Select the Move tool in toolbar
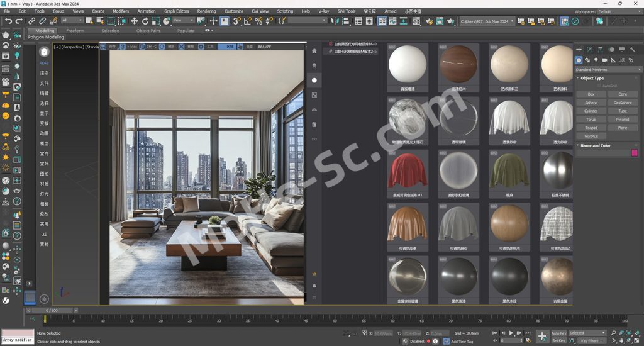Viewport: 644px width, 346px height. [x=134, y=21]
